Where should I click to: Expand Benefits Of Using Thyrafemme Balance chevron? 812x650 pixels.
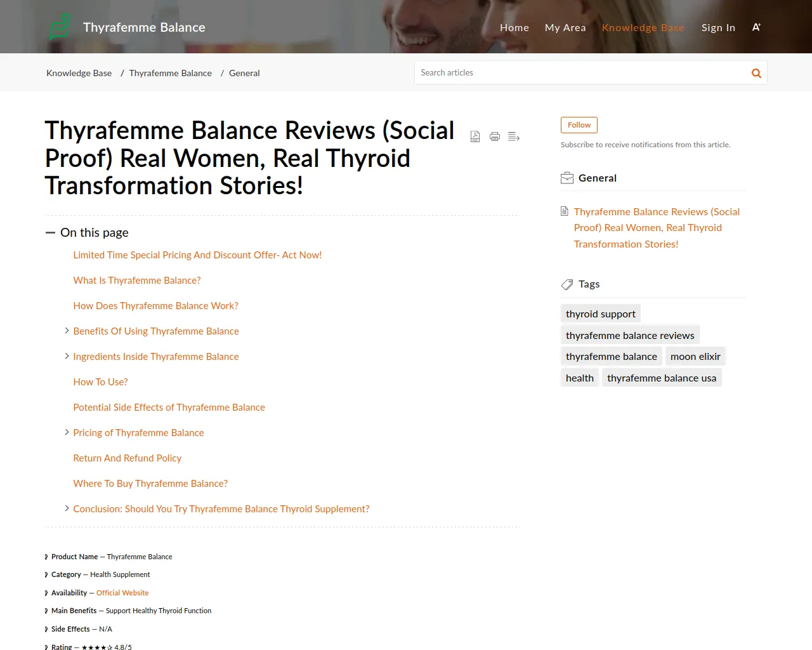pyautogui.click(x=67, y=331)
